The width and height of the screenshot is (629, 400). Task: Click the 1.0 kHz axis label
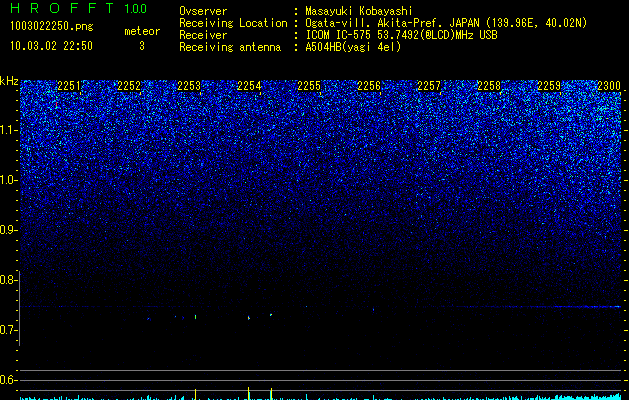coord(8,180)
